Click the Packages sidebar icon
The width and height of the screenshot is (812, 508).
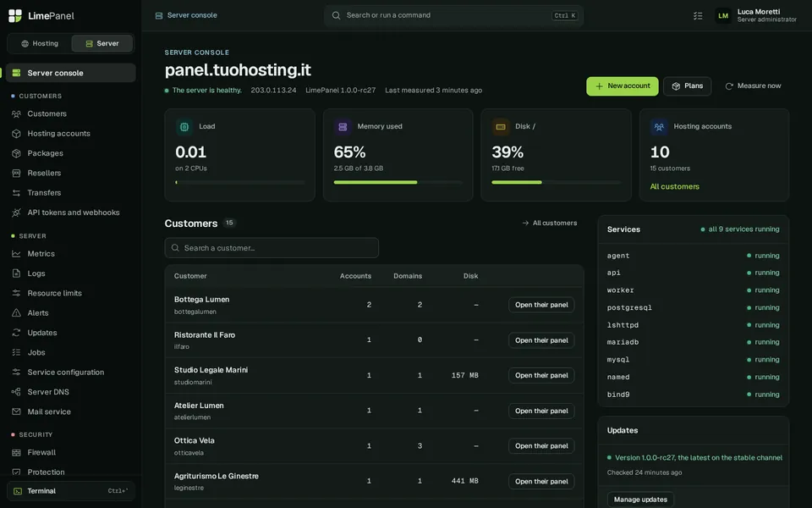[17, 153]
